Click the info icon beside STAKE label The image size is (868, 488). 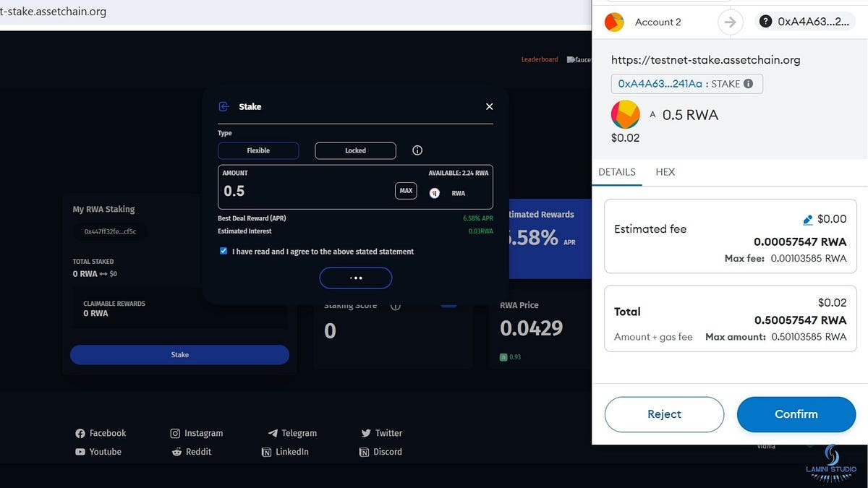coord(749,84)
